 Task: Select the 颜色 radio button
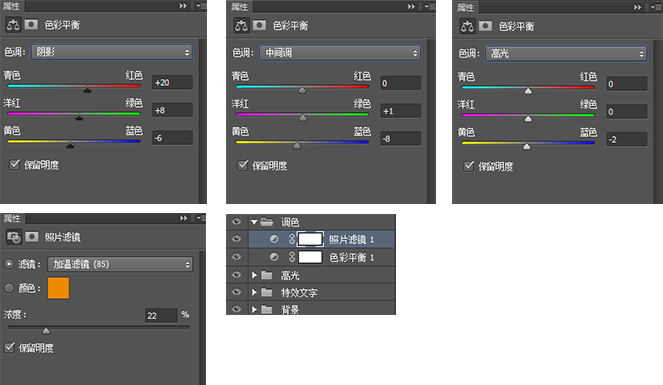tap(9, 288)
